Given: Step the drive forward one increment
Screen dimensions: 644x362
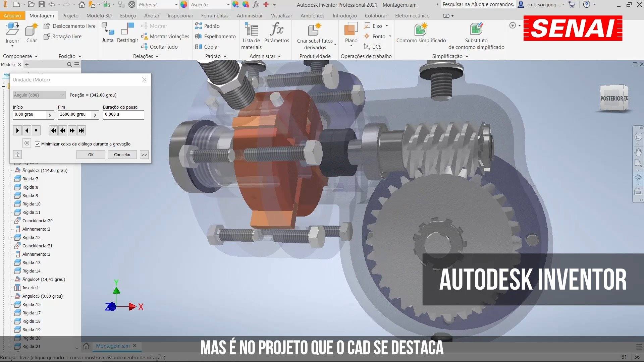Looking at the screenshot, I should click(72, 130).
